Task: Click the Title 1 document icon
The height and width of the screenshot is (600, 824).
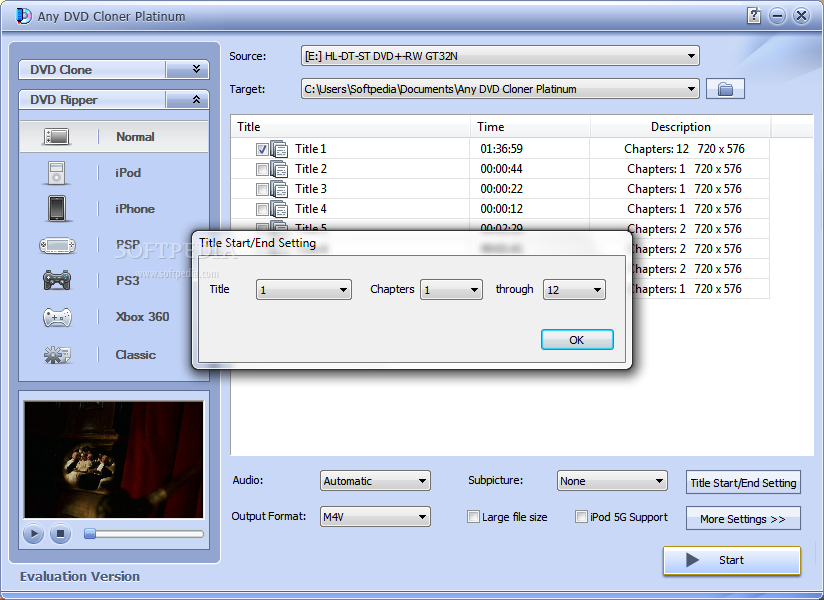Action: tap(279, 149)
